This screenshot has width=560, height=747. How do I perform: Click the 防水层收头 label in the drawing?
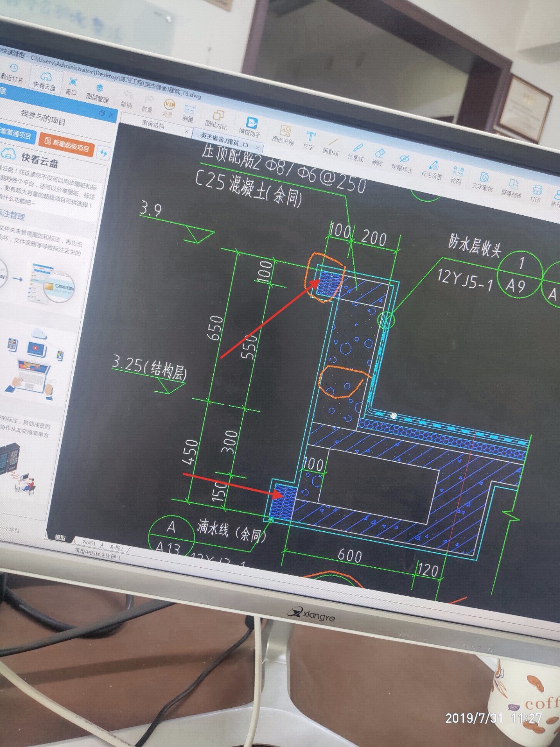point(475,247)
